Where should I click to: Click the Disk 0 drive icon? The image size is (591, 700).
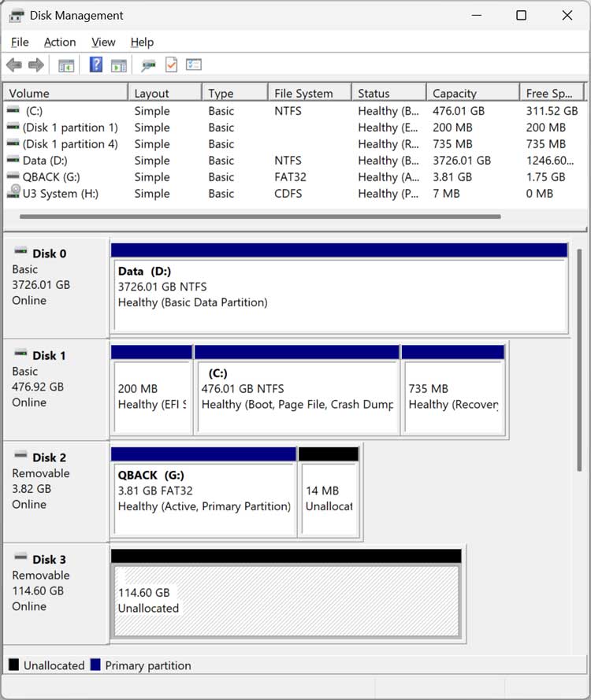[20, 251]
